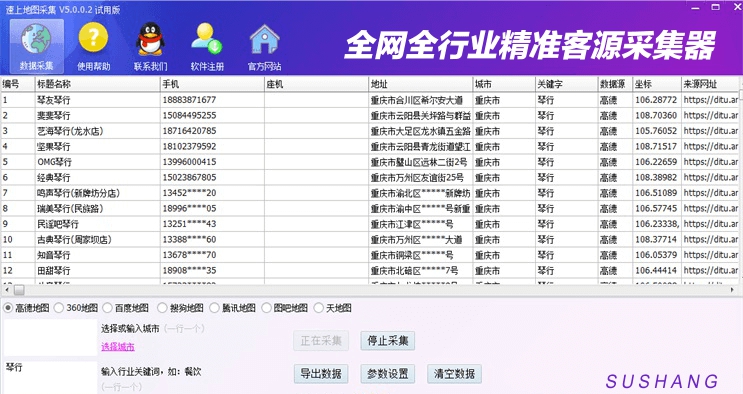The image size is (743, 394).
Task: Select row titled 经典琴行
Action: click(370, 177)
